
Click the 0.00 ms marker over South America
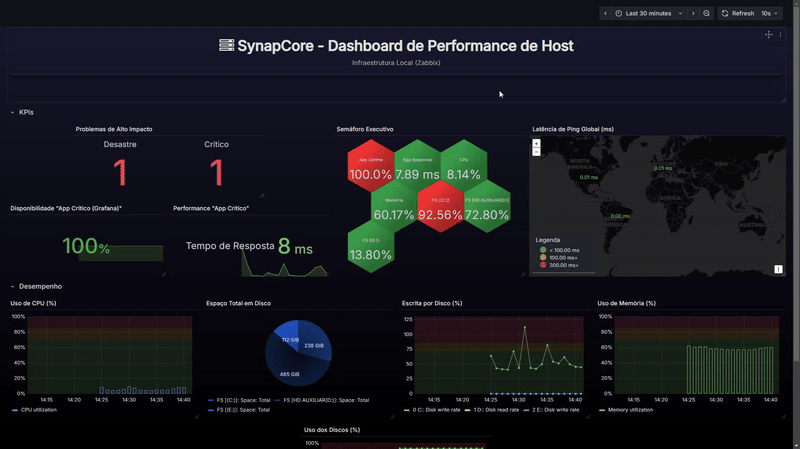pyautogui.click(x=620, y=216)
